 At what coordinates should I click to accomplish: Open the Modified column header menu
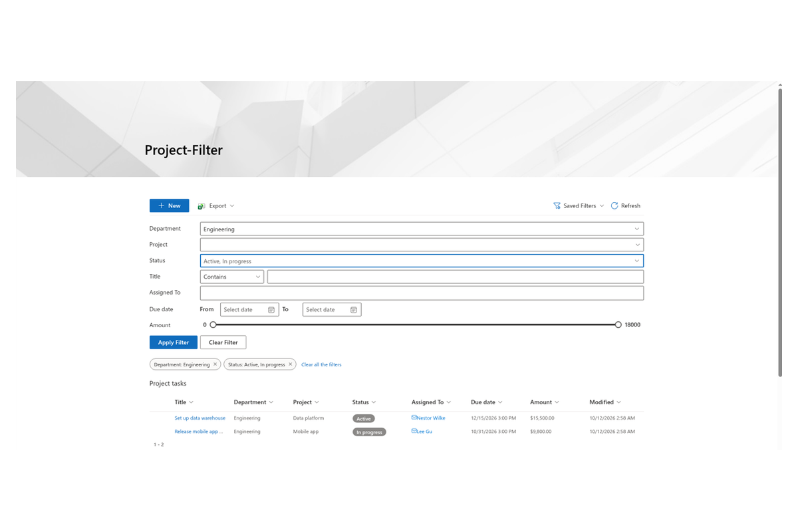(x=605, y=402)
